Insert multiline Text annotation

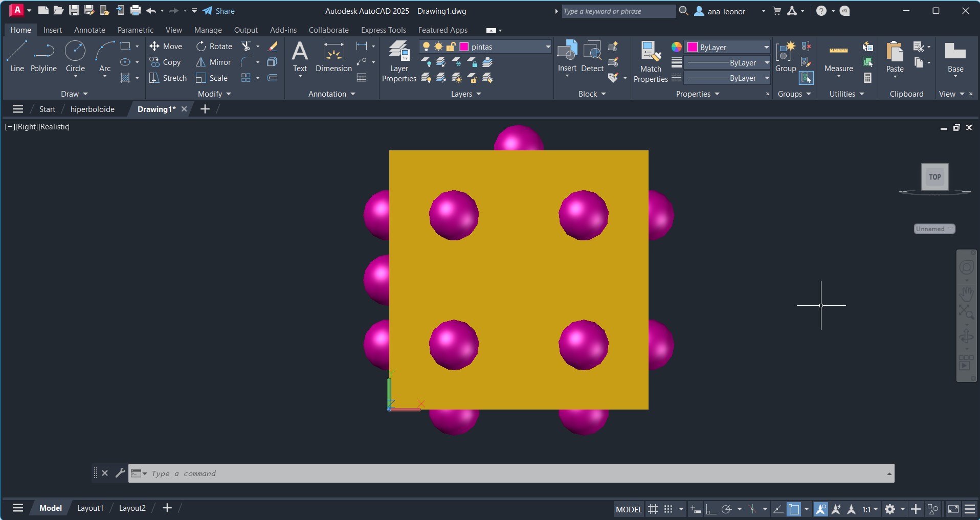coord(300,57)
